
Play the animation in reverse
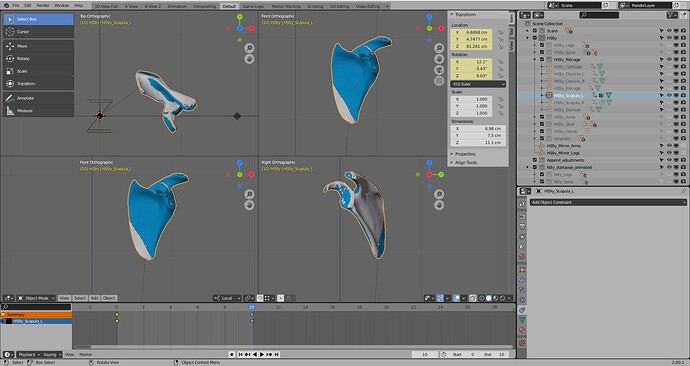255,354
